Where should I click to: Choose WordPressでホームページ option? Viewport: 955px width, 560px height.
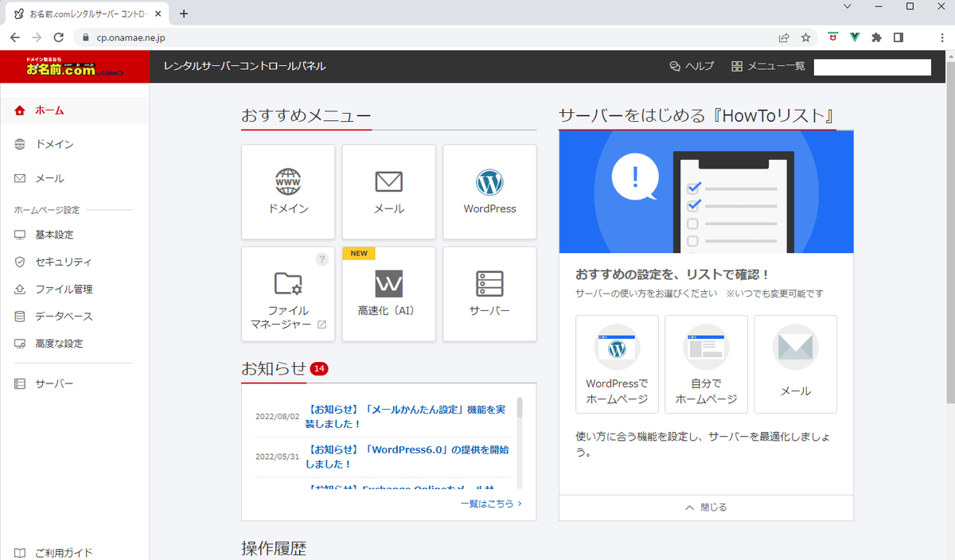[617, 364]
